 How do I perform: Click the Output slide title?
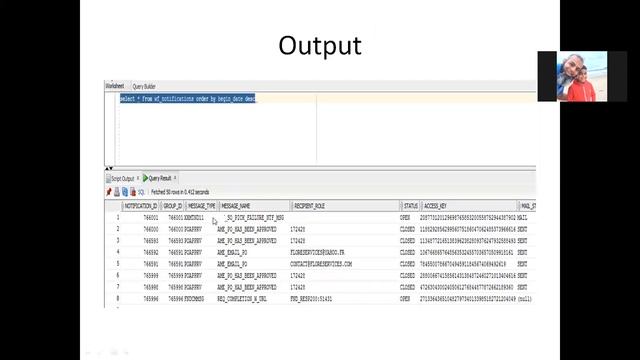point(320,46)
